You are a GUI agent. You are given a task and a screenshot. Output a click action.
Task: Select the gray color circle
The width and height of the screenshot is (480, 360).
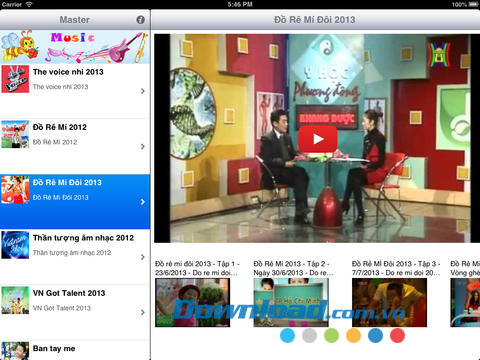coord(309,335)
